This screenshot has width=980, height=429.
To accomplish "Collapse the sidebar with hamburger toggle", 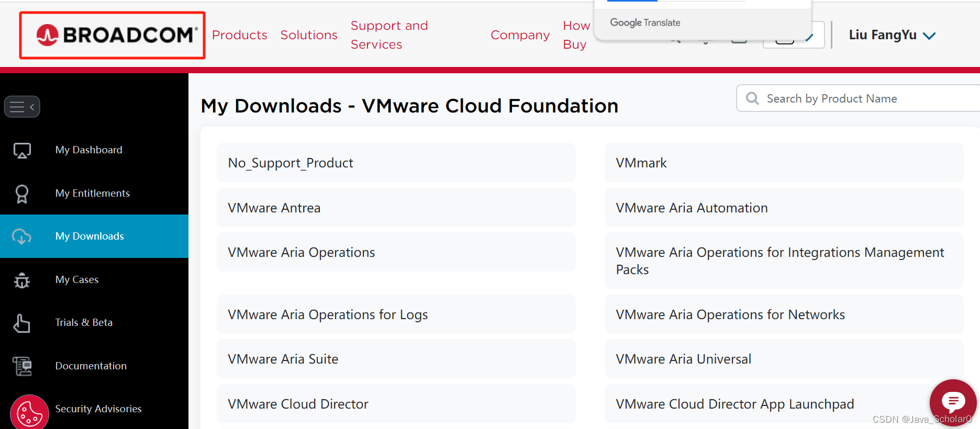I will click(x=22, y=107).
